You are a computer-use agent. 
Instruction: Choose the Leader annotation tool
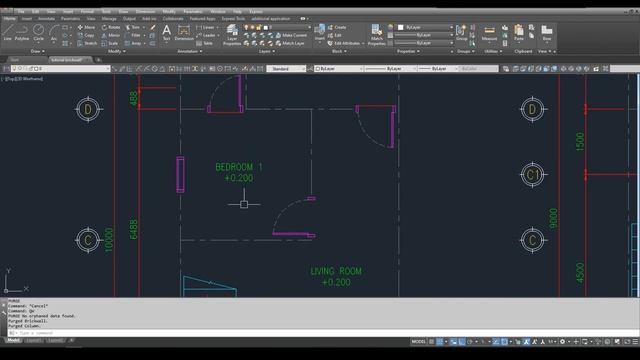(x=206, y=36)
